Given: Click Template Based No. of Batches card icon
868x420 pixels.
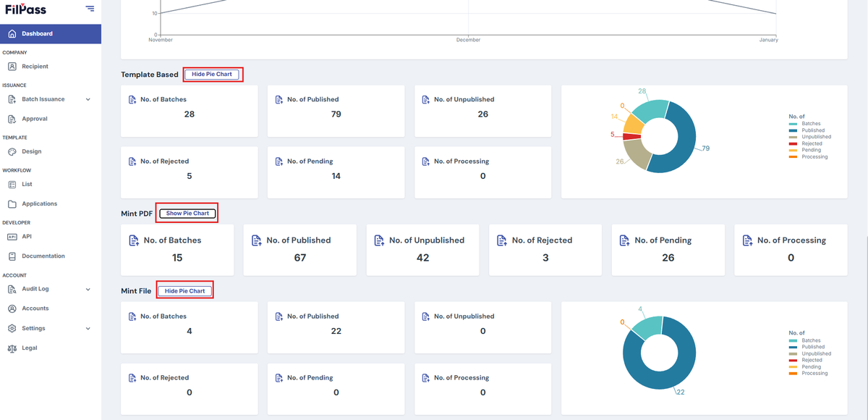Looking at the screenshot, I should coord(132,99).
